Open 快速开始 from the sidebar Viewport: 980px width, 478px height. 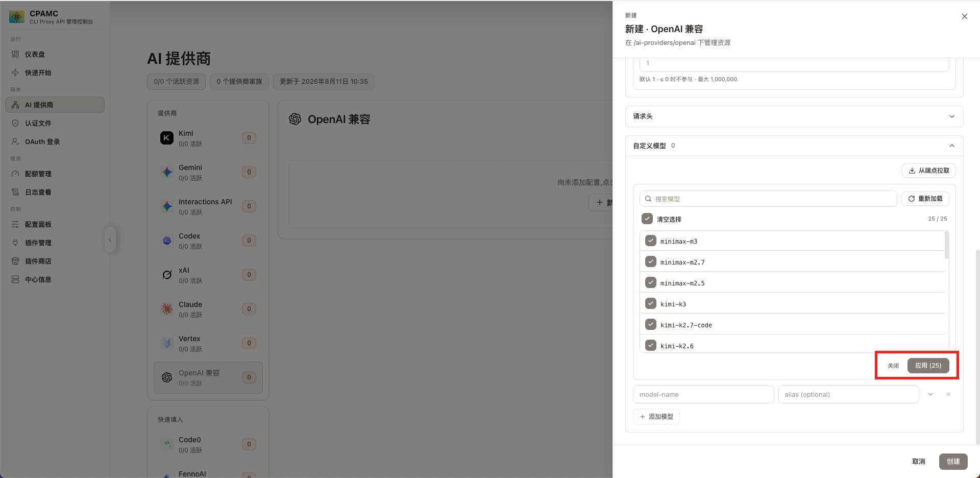tap(55, 73)
